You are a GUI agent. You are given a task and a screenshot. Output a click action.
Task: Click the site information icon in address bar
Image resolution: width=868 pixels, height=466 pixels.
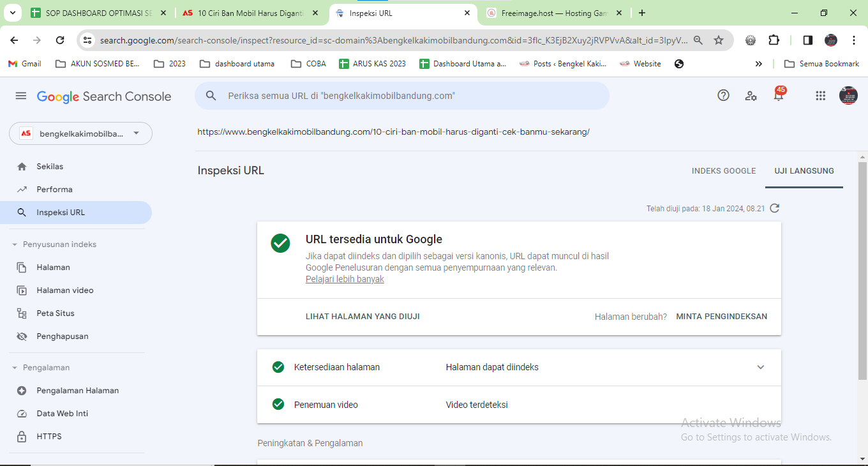tap(87, 40)
